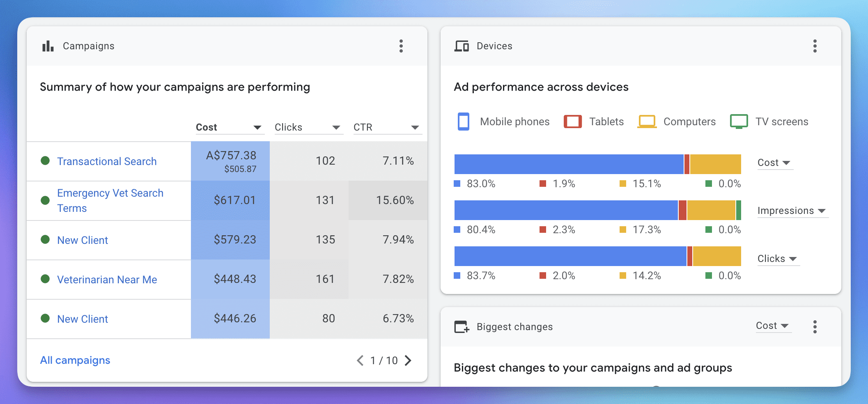The image size is (868, 404).
Task: Open the Impressions metric dropdown in Devices
Action: pyautogui.click(x=792, y=211)
